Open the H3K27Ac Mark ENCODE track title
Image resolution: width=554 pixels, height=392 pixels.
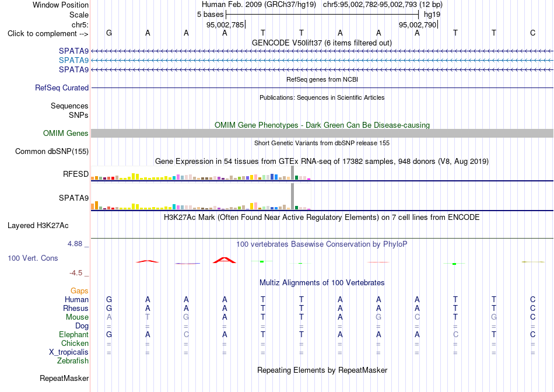click(x=321, y=217)
